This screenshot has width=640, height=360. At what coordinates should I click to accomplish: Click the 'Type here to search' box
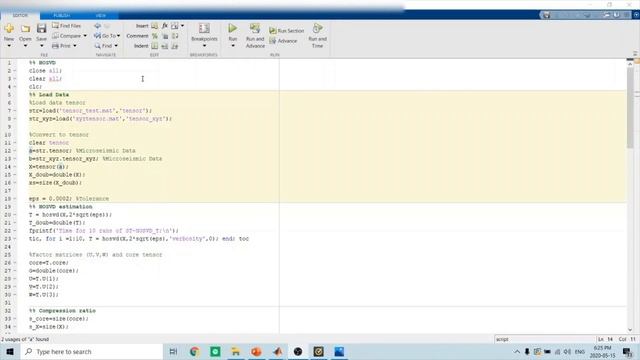click(x=91, y=351)
